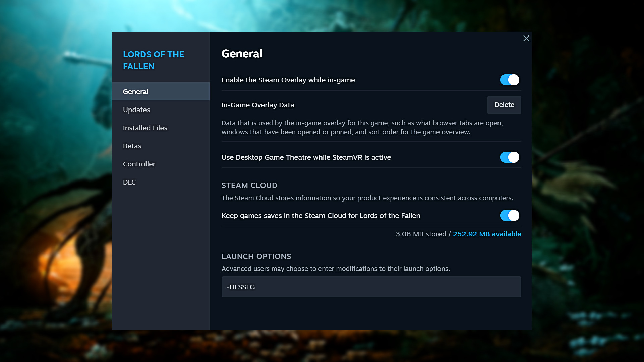Click 'In-Game Overlay Data' label

point(258,105)
